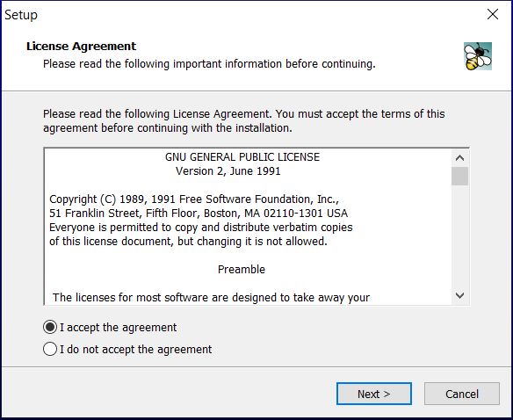Click the empty scrollbar track below the thumb
The image size is (513, 420).
click(459, 236)
